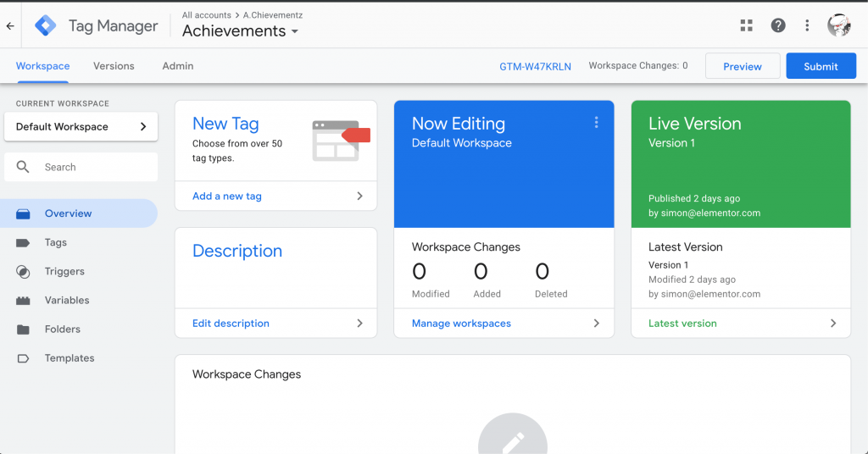Click the Search field in the sidebar
The height and width of the screenshot is (454, 868).
point(81,167)
